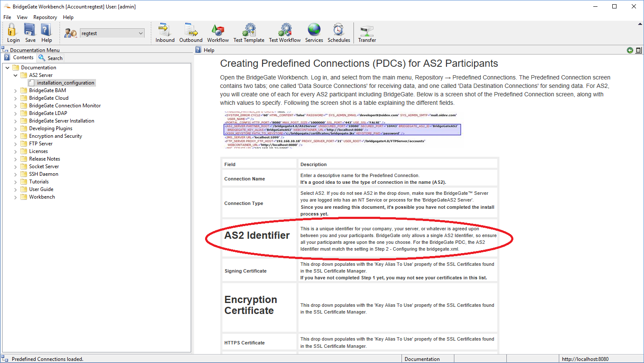Viewport: 644px width, 363px height.
Task: Collapse the AS2 Server folder
Action: pyautogui.click(x=16, y=75)
